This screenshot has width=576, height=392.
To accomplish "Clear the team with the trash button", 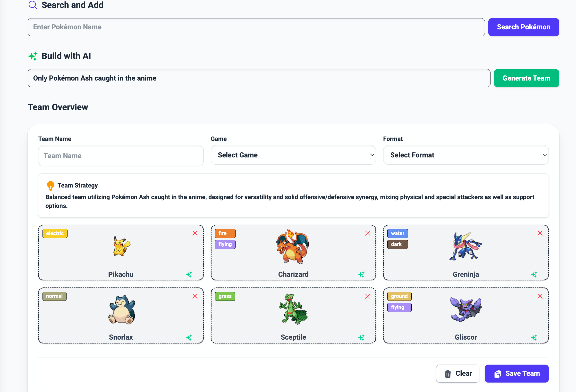I will (x=457, y=373).
